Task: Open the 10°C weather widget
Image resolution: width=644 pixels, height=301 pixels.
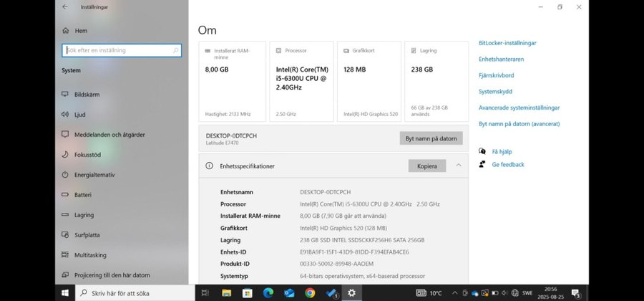Action: pos(429,293)
